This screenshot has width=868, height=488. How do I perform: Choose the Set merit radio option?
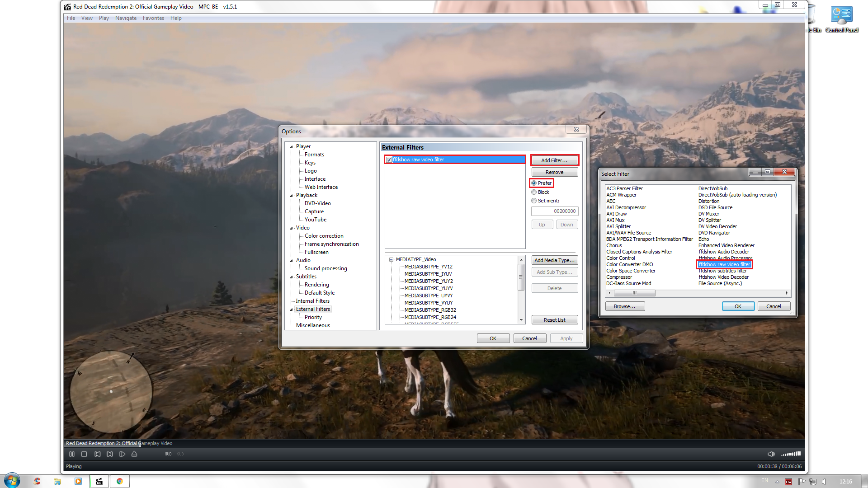[x=534, y=201]
